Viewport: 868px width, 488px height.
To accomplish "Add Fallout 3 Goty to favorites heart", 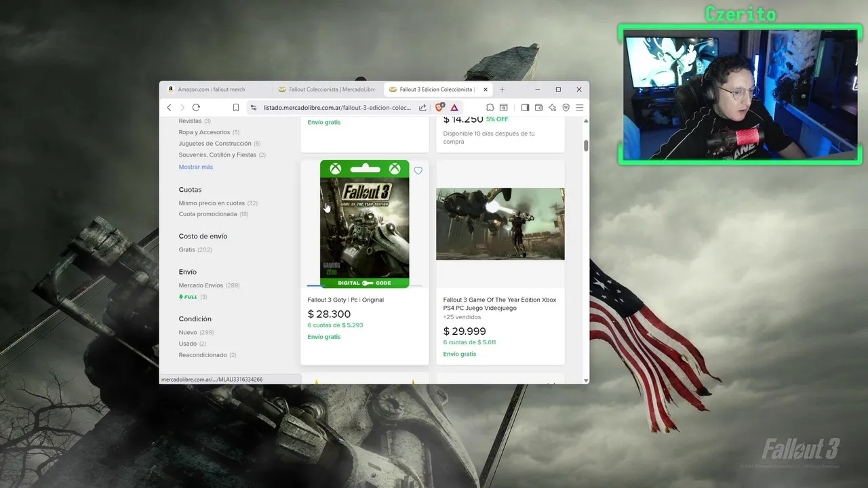I will [418, 171].
